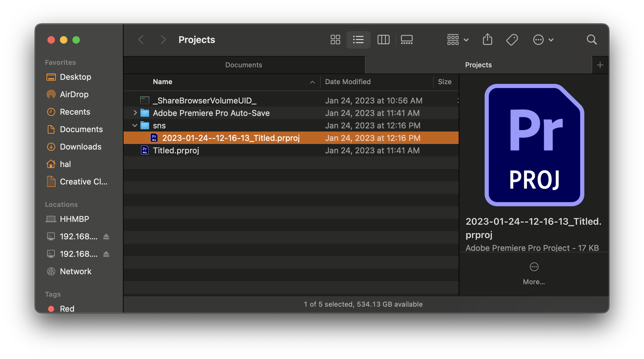Open the Action ellipsis menu in toolbar

pos(543,40)
